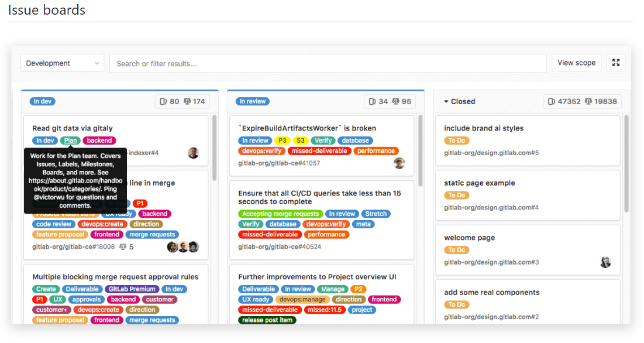The height and width of the screenshot is (343, 644).
Task: Click the In dev list header label
Action: pyautogui.click(x=42, y=101)
